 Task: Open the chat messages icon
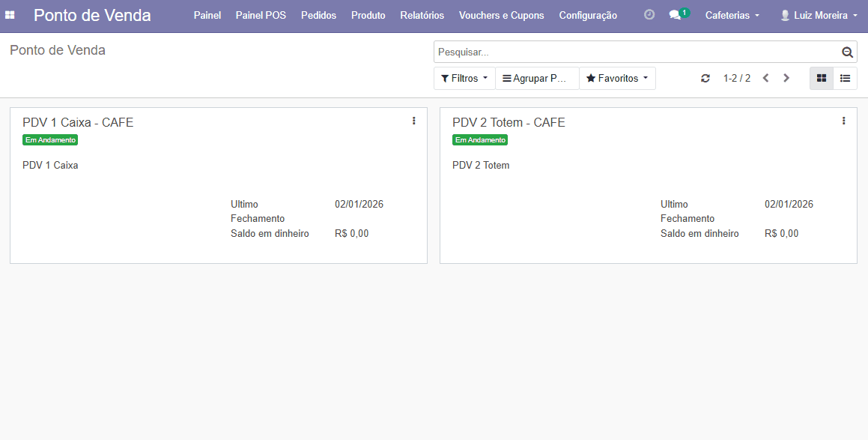click(x=676, y=15)
